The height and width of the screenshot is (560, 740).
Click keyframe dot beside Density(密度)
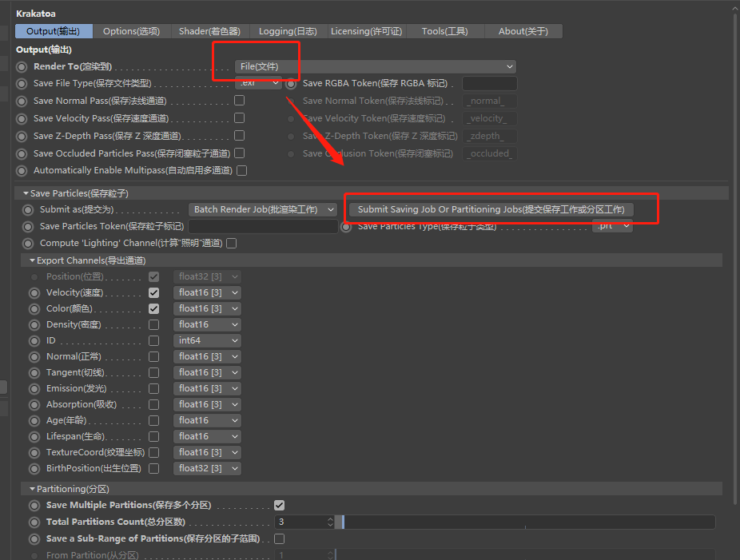34,325
